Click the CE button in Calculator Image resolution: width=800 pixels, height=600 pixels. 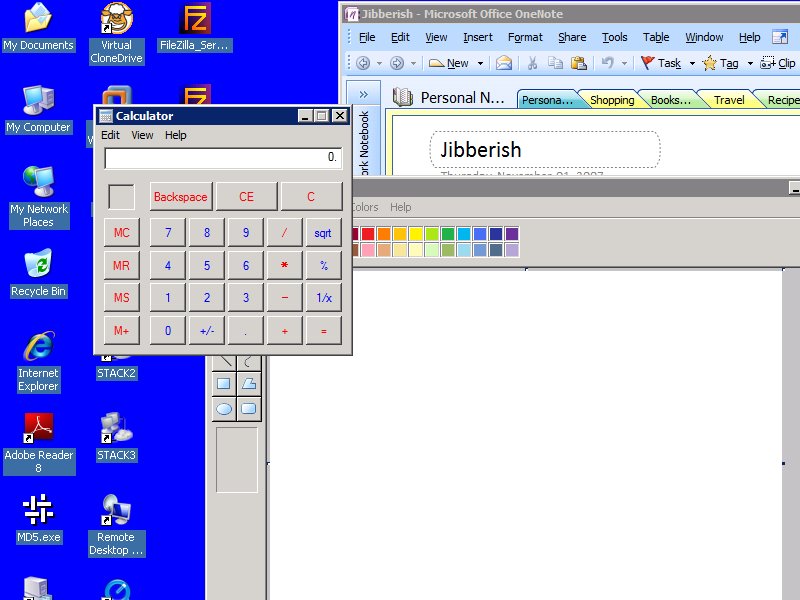click(x=246, y=196)
